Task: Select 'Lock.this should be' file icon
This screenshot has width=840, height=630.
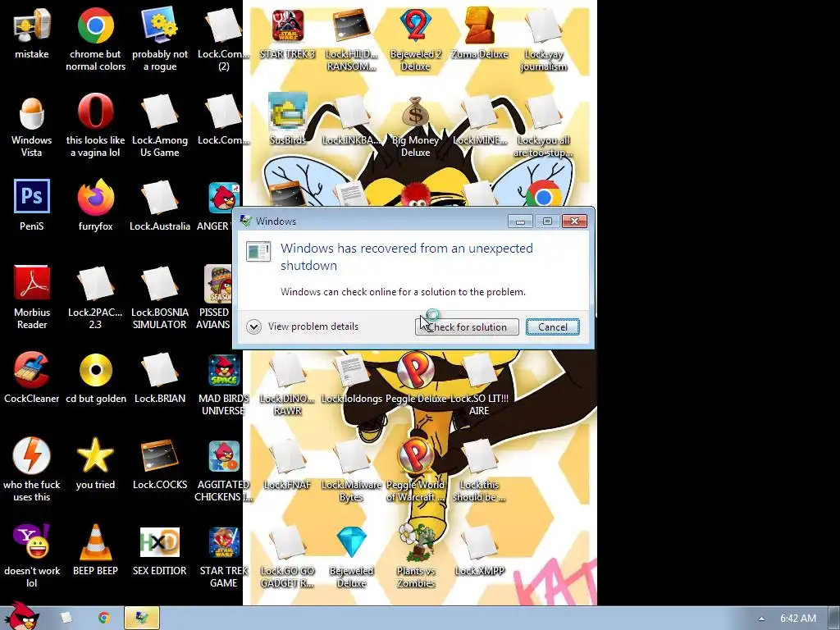Action: point(479,456)
